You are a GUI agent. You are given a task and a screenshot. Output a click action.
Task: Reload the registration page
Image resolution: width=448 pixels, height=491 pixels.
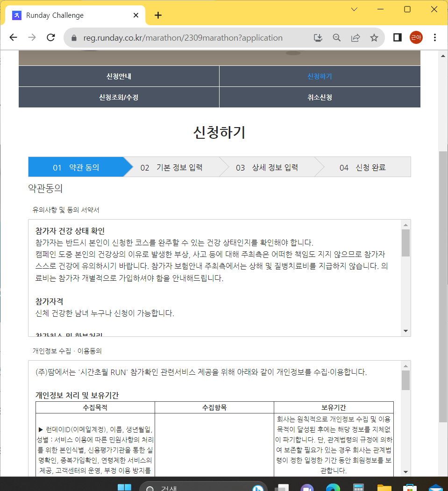(50, 37)
